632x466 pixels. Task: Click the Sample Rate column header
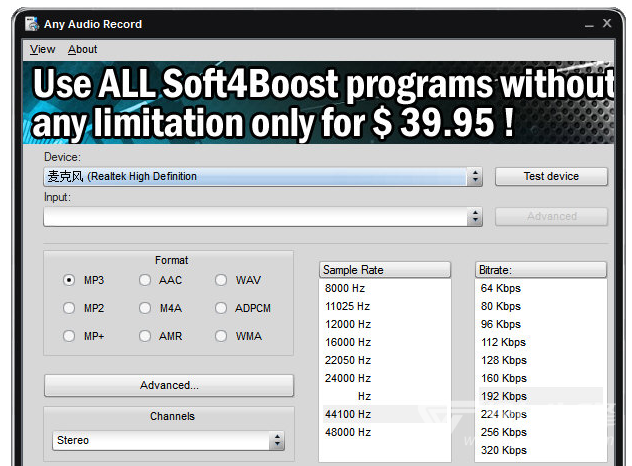385,270
